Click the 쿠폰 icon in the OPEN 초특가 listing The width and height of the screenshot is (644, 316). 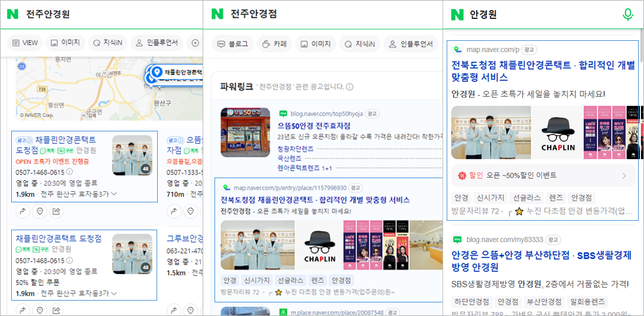click(66, 150)
